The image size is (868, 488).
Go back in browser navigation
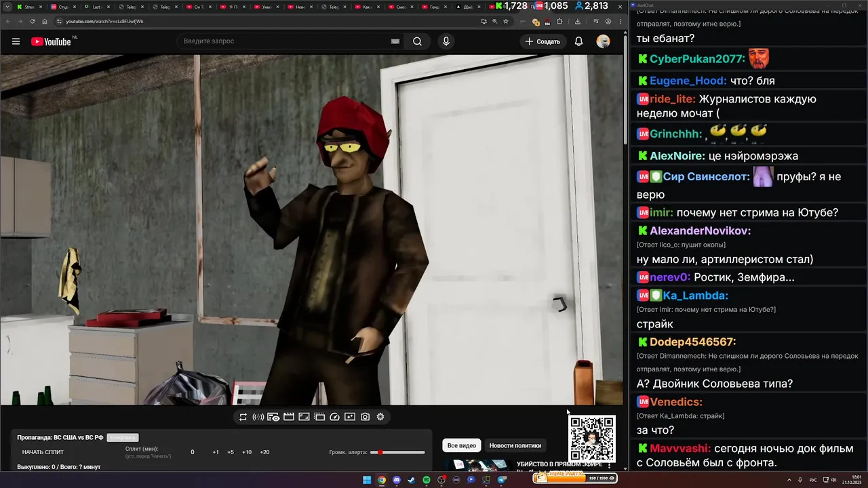(7, 21)
